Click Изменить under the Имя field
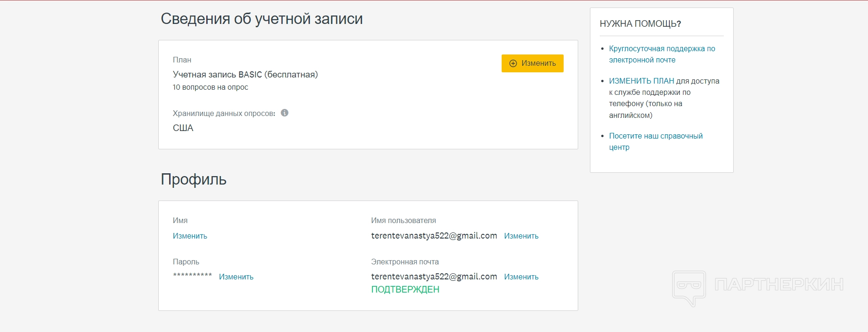 [190, 236]
